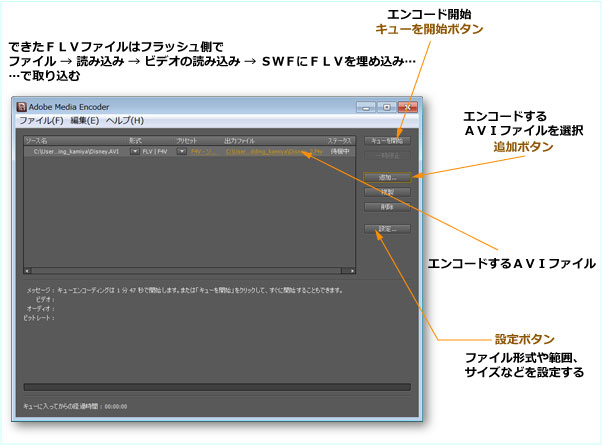
Task: Click the 複製 duplicate button
Action: pyautogui.click(x=387, y=192)
